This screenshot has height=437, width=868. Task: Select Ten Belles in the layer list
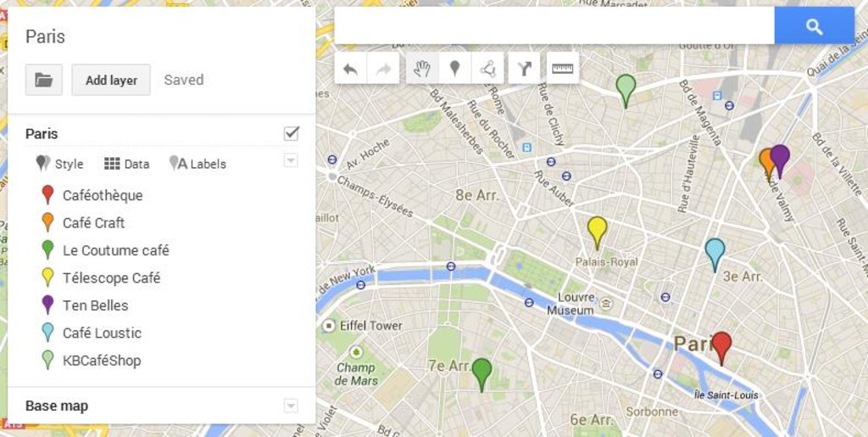pyautogui.click(x=95, y=305)
